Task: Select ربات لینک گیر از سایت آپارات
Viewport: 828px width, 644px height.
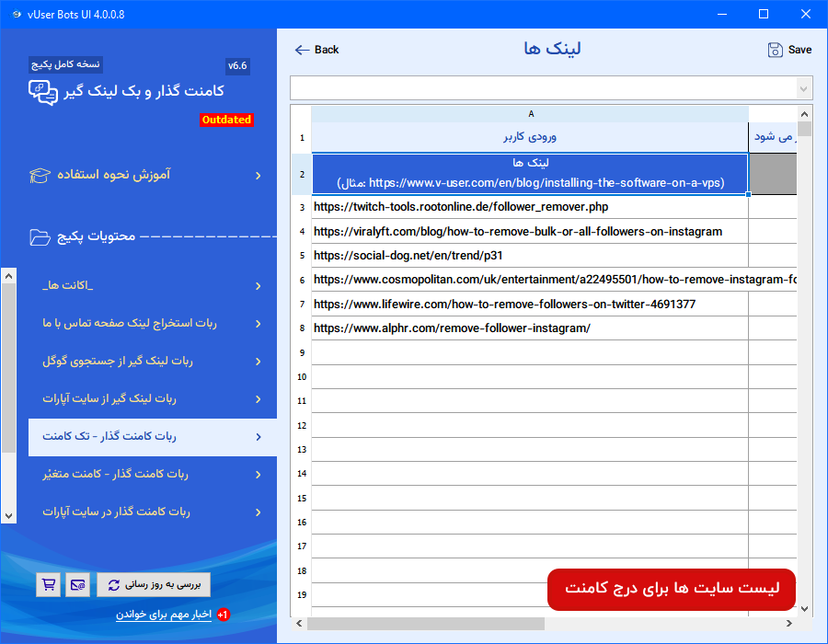Action: tap(153, 399)
